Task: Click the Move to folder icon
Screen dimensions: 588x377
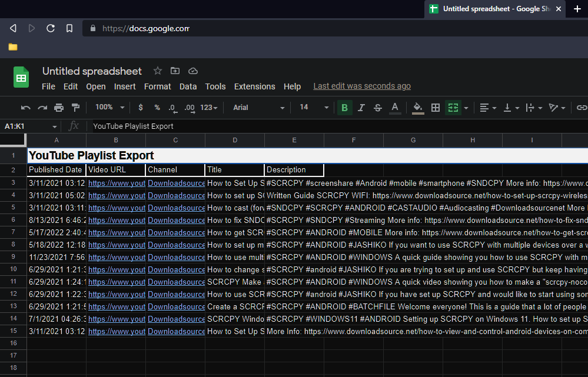Action: (x=175, y=71)
